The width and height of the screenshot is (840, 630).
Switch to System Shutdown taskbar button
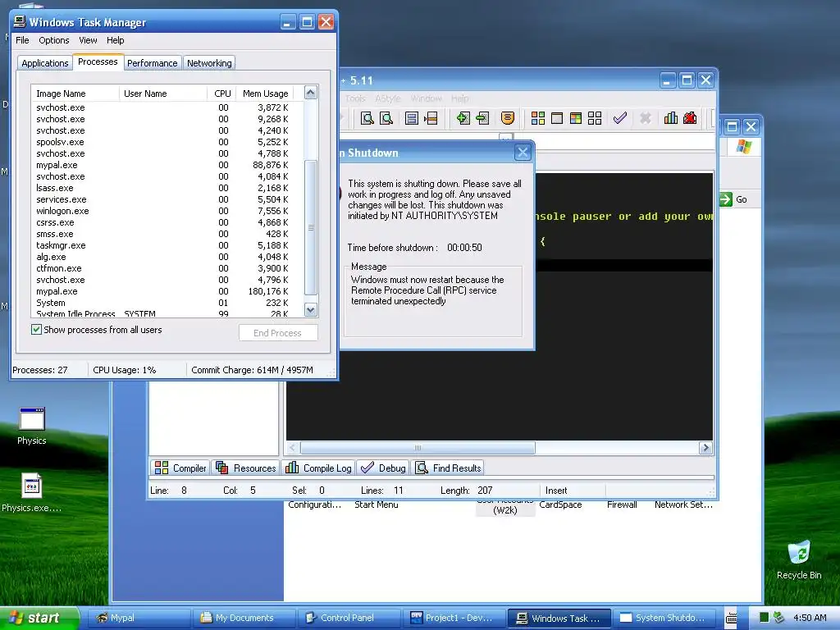coord(664,618)
